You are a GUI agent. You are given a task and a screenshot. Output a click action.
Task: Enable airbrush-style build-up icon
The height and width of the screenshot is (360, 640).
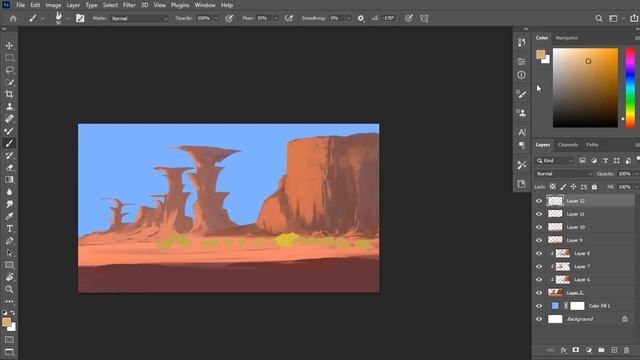click(289, 18)
